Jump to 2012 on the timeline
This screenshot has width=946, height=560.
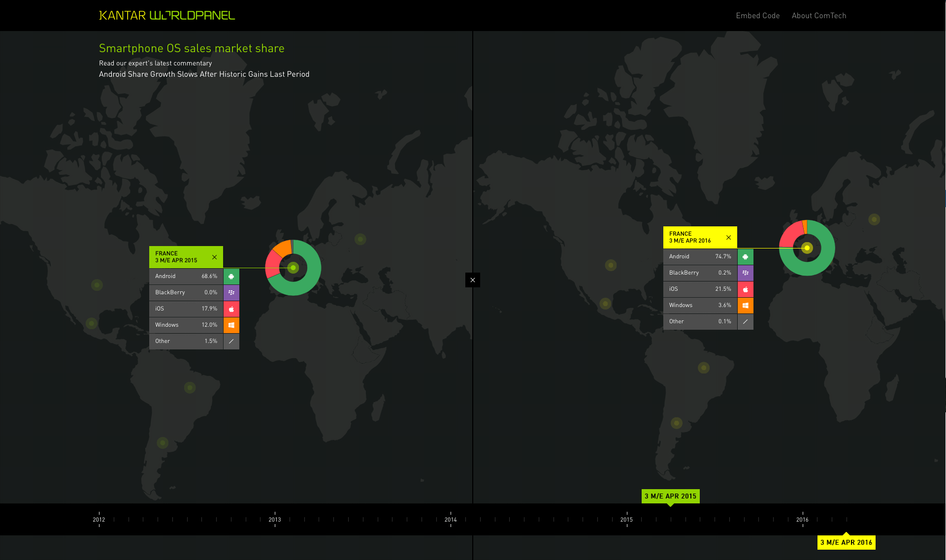point(99,520)
